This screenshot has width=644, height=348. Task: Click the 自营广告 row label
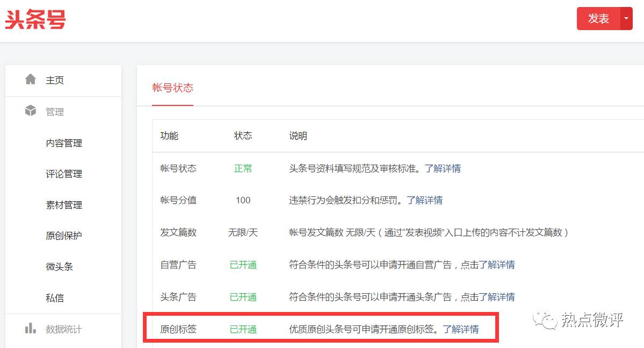(178, 265)
